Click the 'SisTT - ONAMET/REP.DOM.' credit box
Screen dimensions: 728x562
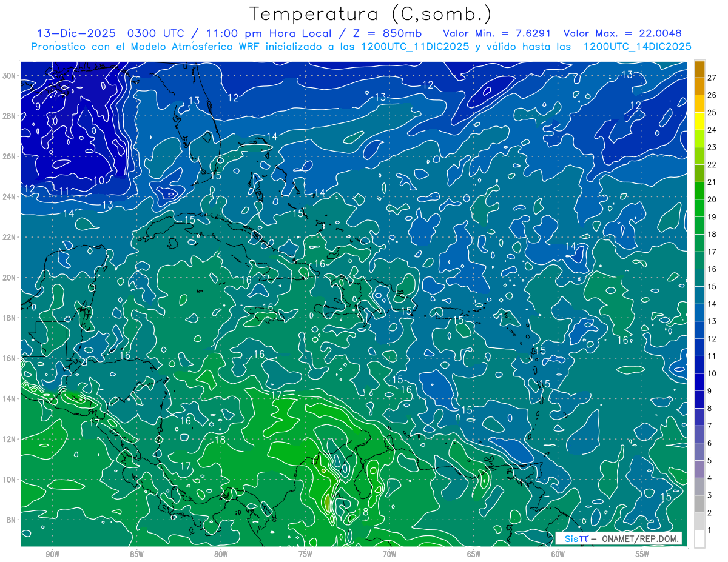click(x=618, y=538)
